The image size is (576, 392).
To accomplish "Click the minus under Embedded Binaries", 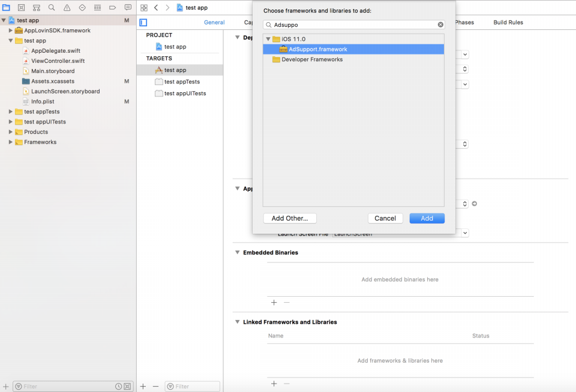I will click(x=287, y=303).
